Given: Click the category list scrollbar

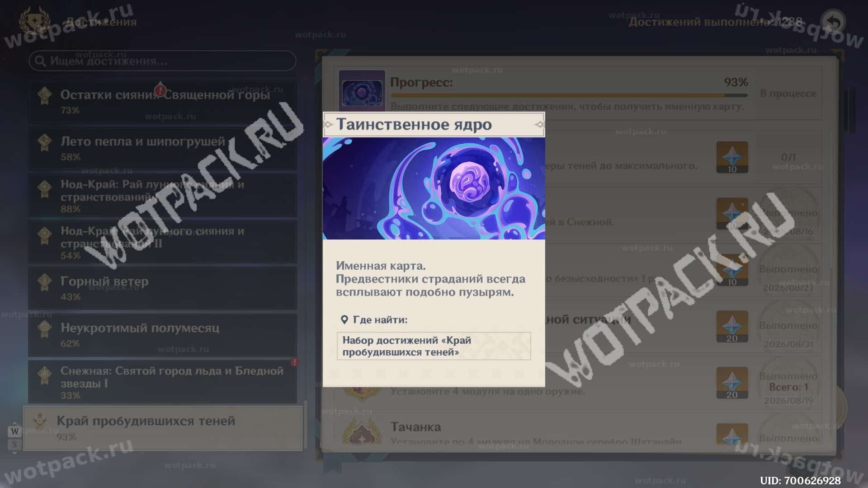Looking at the screenshot, I should 305,425.
